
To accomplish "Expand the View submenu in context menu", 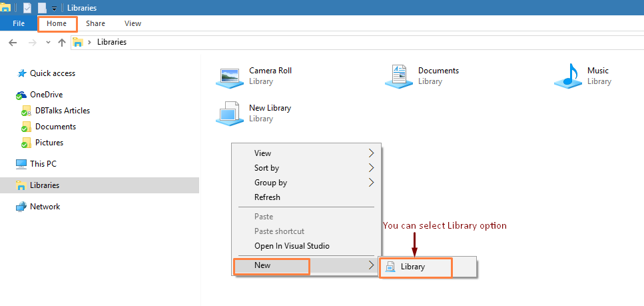I will [x=306, y=153].
